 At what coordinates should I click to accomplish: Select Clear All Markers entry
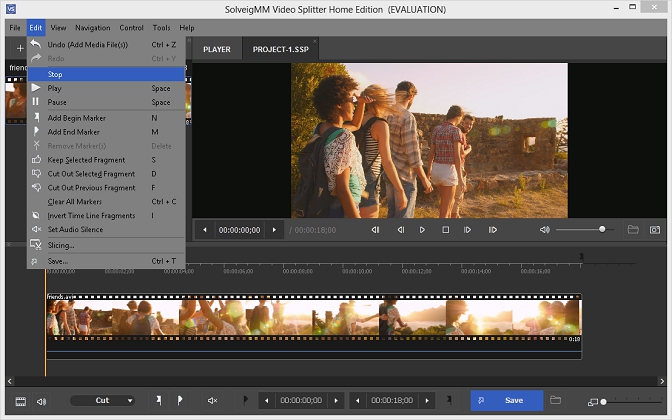tap(106, 201)
